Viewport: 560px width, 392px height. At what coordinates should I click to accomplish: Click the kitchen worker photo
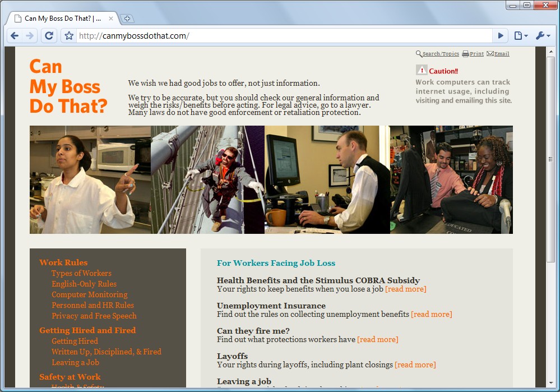(90, 179)
